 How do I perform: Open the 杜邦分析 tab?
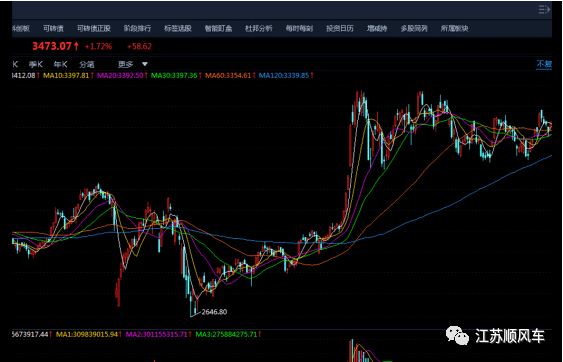(259, 28)
